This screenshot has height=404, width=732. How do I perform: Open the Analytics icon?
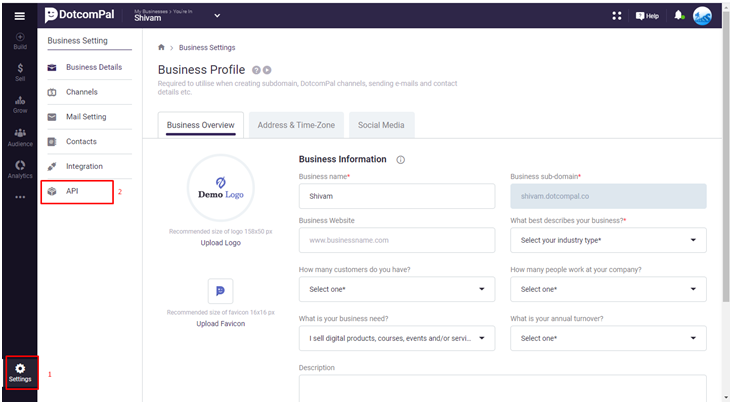[x=20, y=165]
